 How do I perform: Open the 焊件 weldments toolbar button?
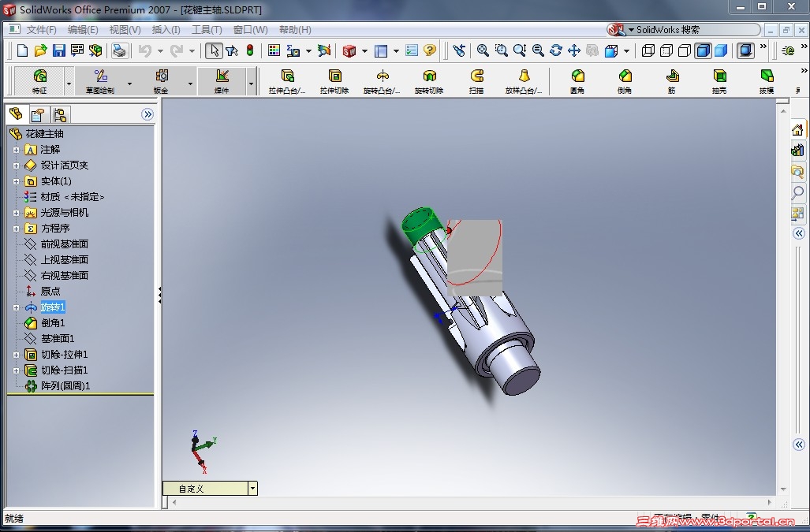(x=222, y=81)
